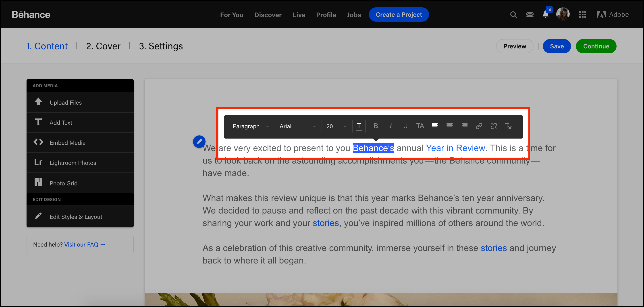Open the messages envelope icon

[530, 15]
